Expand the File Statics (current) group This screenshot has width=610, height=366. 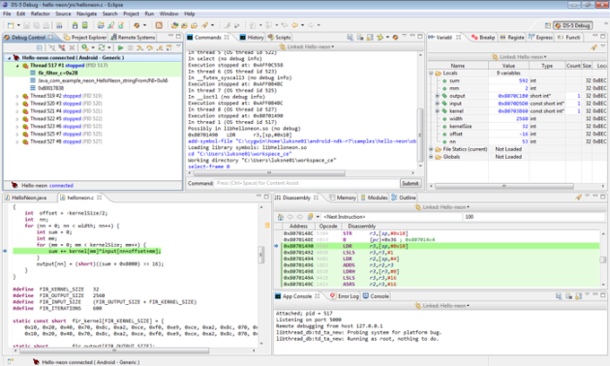pos(431,149)
